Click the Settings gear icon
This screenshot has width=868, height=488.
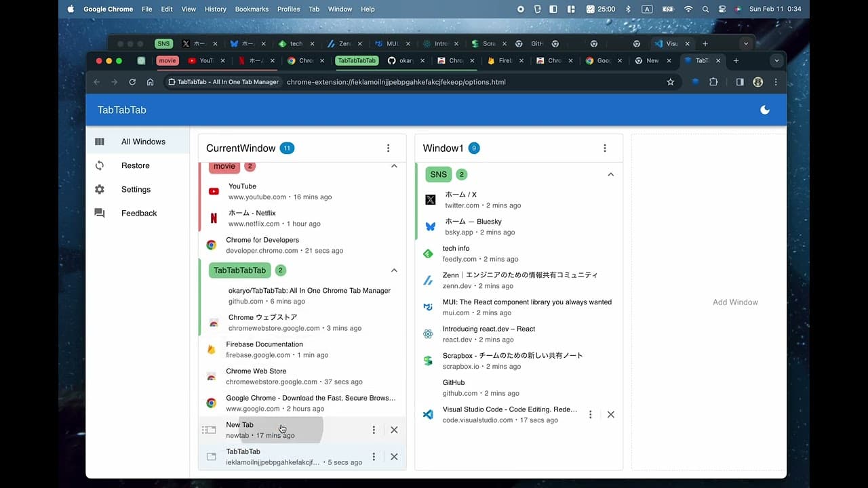(x=100, y=189)
